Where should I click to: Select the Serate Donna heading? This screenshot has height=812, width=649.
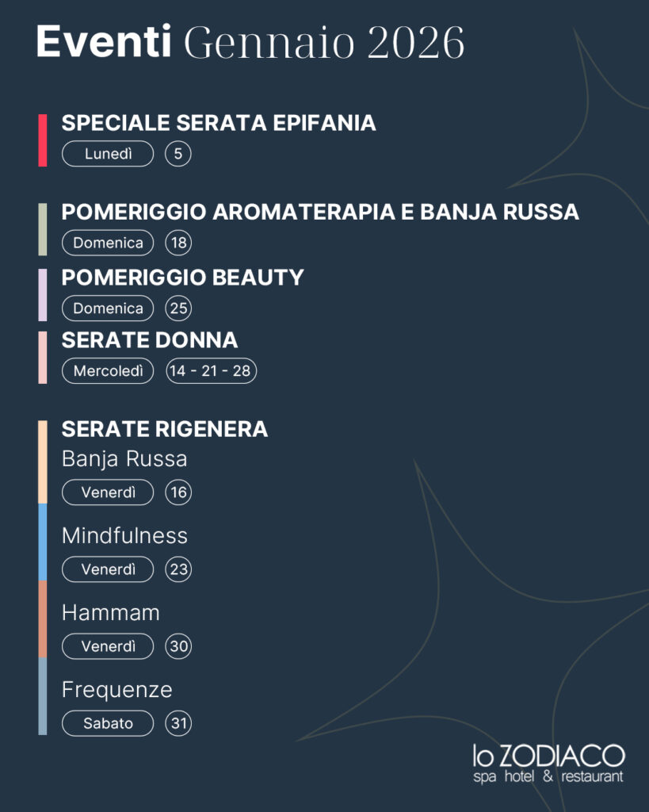click(150, 339)
